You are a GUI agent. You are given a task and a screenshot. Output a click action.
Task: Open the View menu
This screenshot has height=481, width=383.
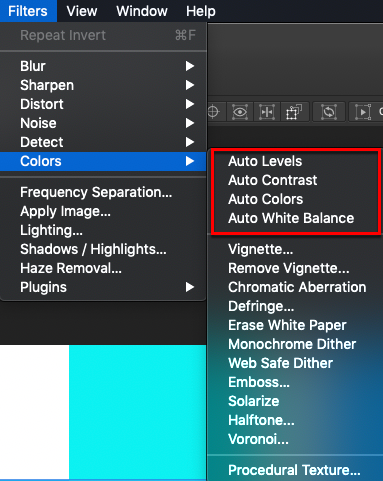pyautogui.click(x=82, y=11)
